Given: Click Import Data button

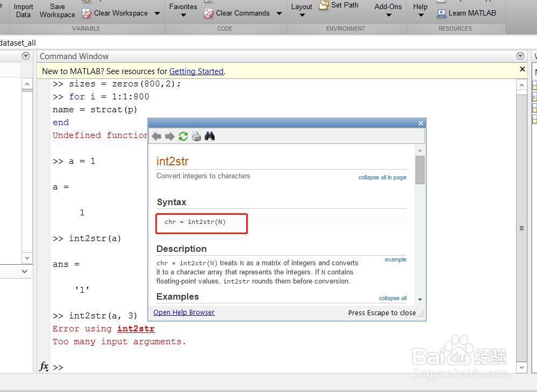Looking at the screenshot, I should click(23, 11).
